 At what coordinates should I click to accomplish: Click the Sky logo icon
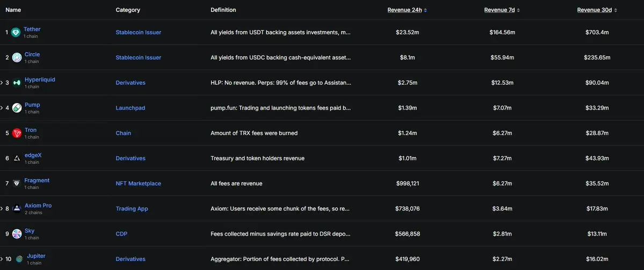tap(17, 234)
